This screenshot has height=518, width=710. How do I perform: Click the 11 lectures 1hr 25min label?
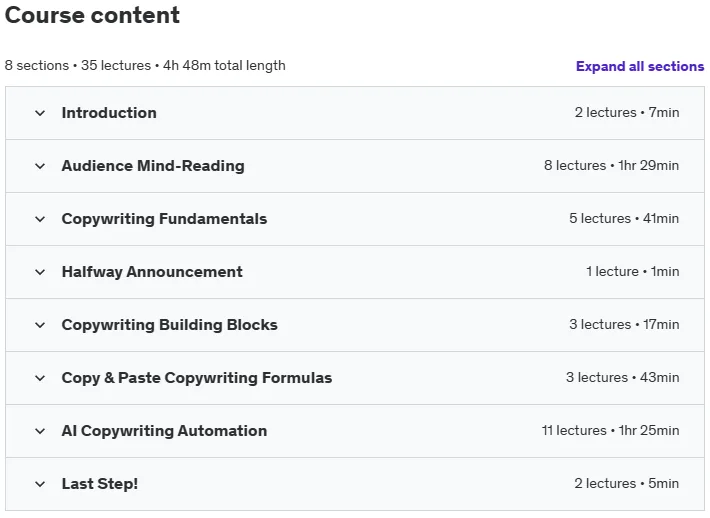coord(610,430)
